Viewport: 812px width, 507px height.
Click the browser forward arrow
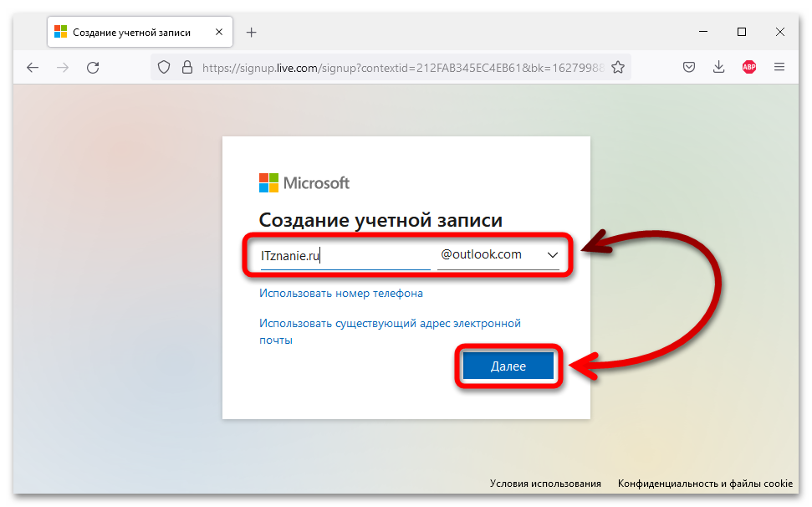click(x=63, y=67)
